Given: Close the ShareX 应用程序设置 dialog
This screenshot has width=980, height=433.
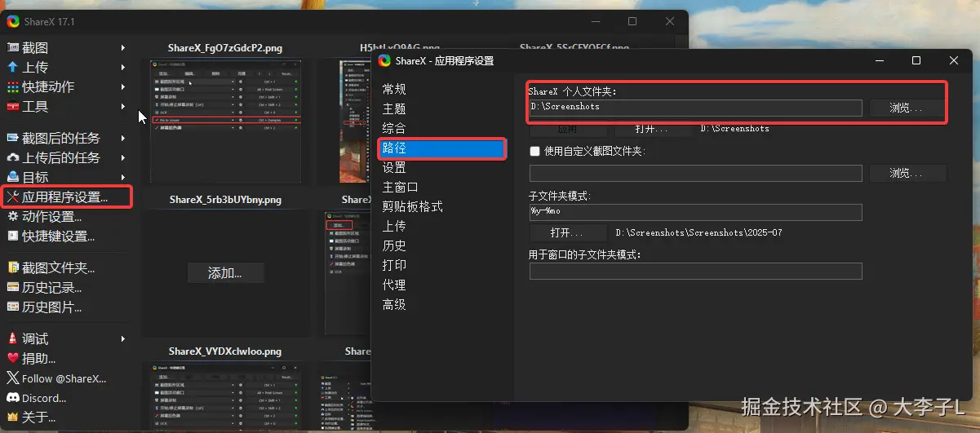Looking at the screenshot, I should pyautogui.click(x=954, y=60).
